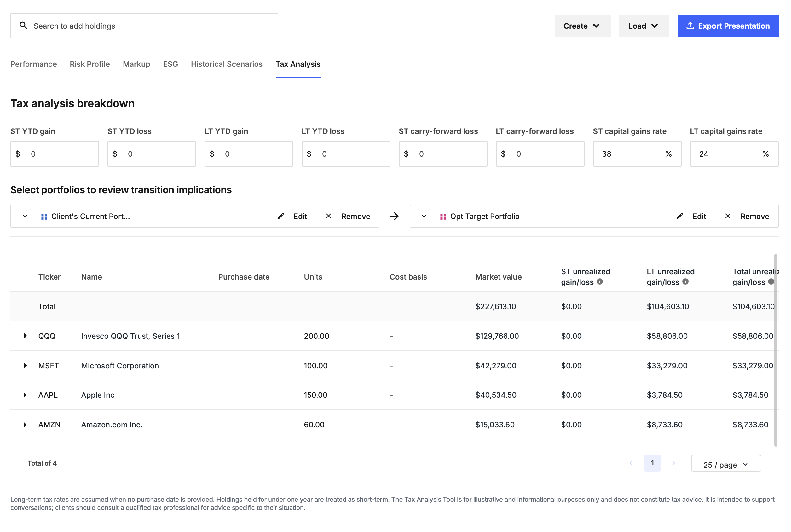The image size is (791, 532).
Task: Expand the QQQ holding row
Action: coord(25,336)
